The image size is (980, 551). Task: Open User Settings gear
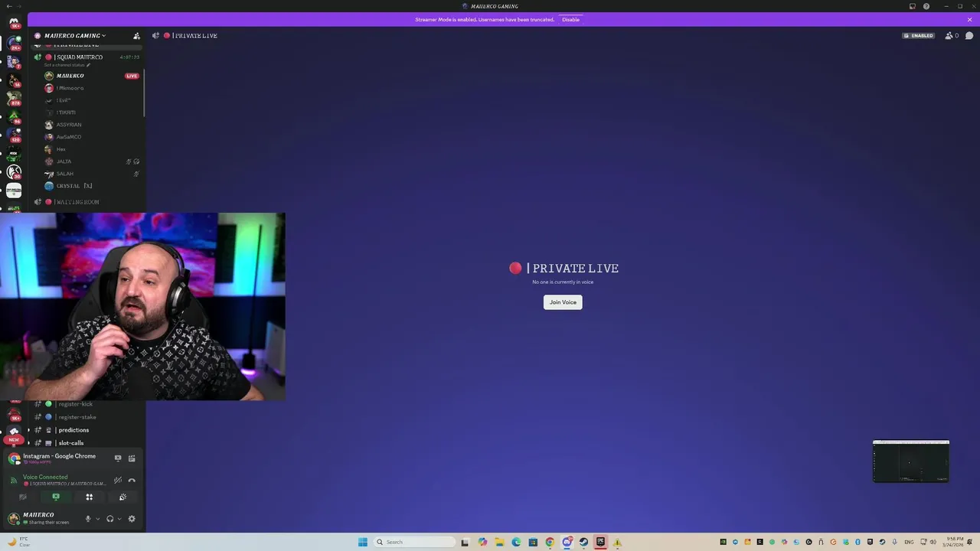pyautogui.click(x=132, y=519)
